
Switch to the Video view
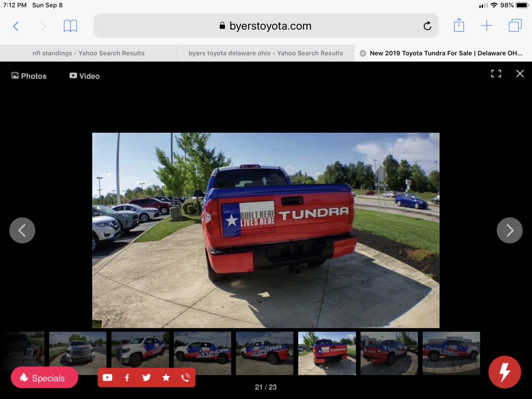84,76
